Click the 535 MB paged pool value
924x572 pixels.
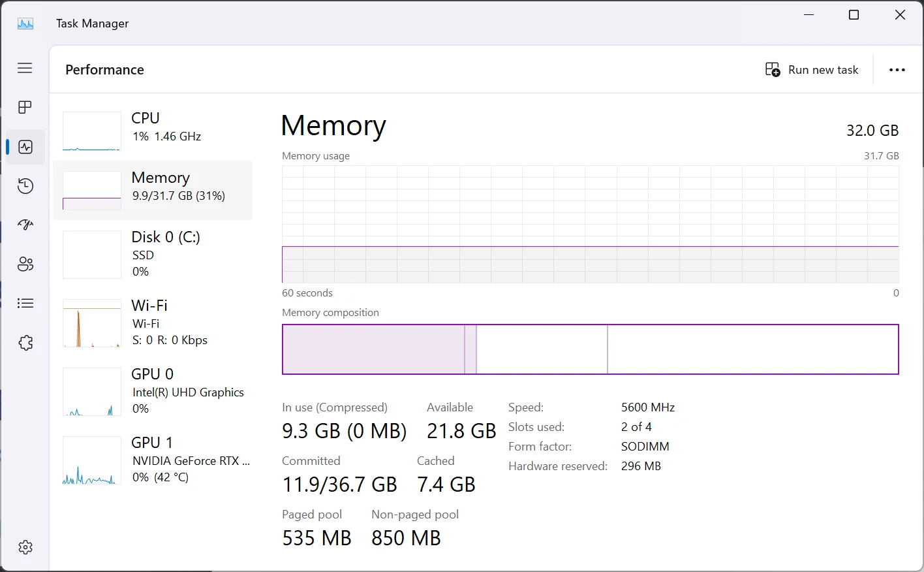pyautogui.click(x=316, y=538)
